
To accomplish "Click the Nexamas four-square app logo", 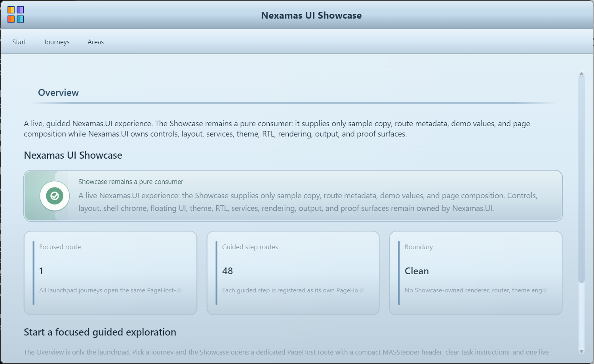I will (16, 15).
